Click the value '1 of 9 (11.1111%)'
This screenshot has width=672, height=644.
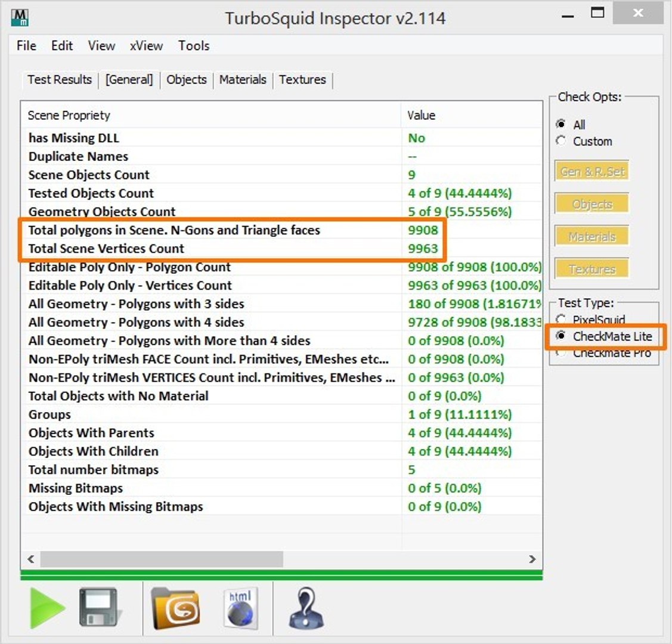click(x=459, y=414)
